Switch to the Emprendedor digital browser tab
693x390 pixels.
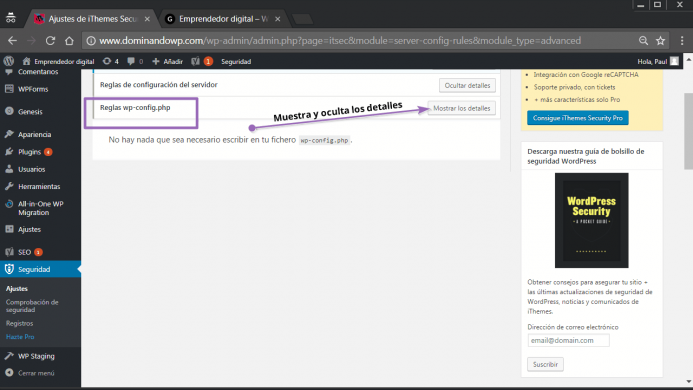tap(223, 19)
